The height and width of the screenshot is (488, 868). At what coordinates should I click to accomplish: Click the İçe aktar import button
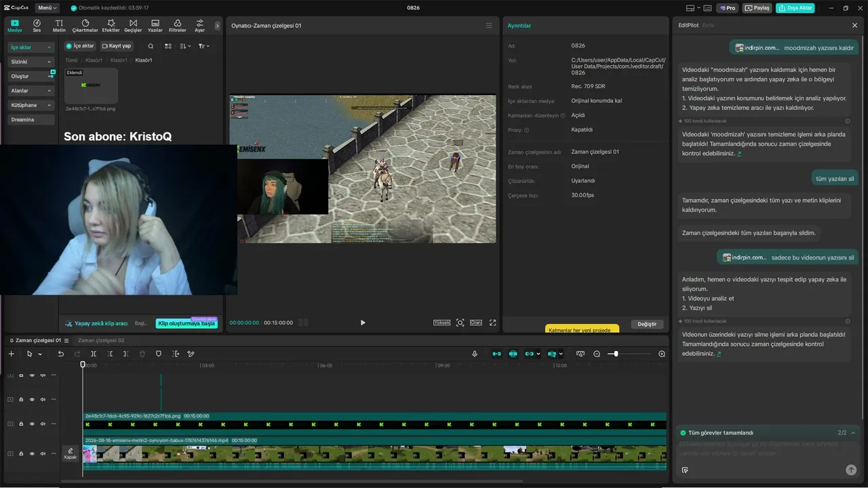[80, 46]
